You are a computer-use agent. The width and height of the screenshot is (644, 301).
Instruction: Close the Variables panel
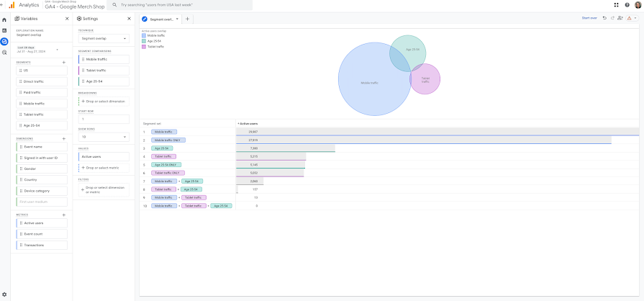click(x=67, y=19)
